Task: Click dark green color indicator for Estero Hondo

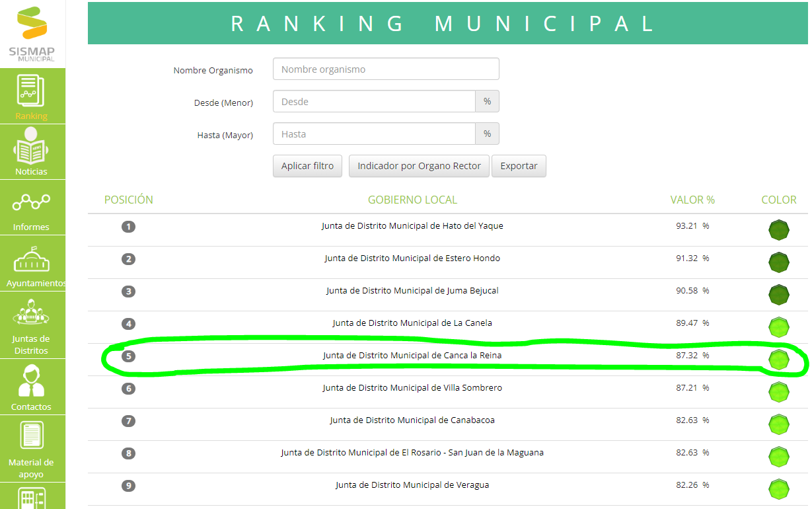Action: 779,262
